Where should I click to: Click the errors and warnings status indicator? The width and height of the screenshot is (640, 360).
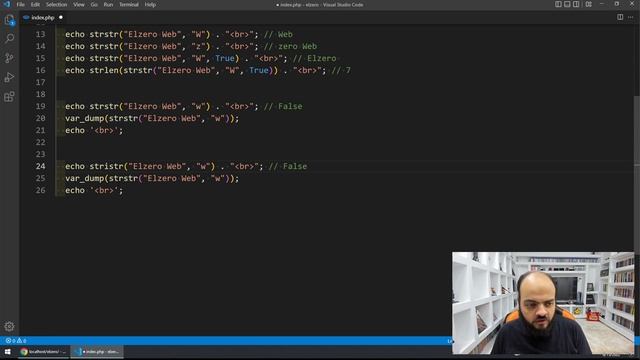(x=16, y=340)
